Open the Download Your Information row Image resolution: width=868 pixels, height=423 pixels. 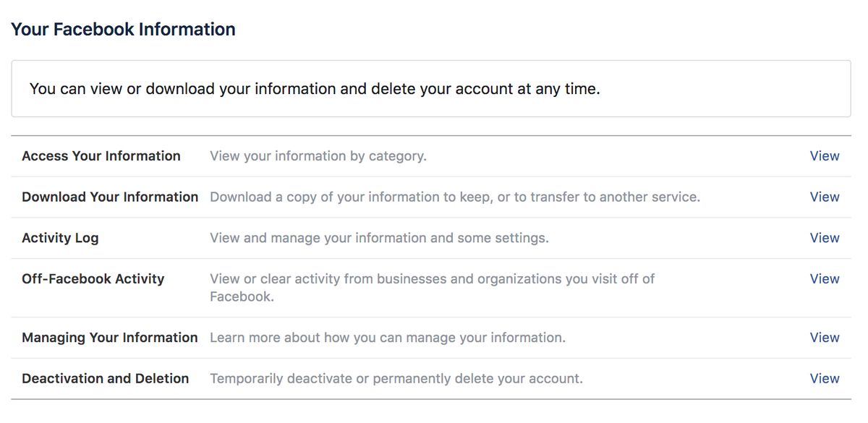pos(109,197)
